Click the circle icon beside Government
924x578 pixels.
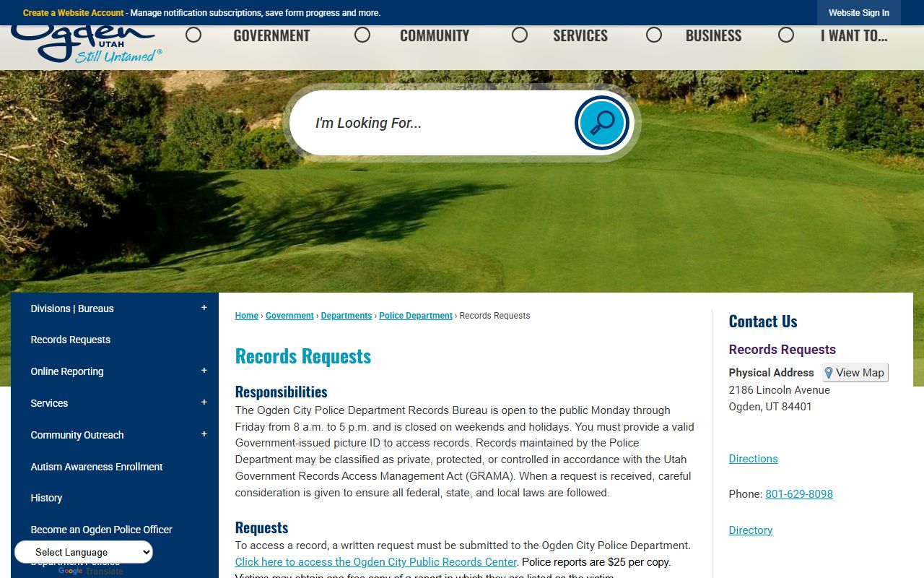click(193, 35)
